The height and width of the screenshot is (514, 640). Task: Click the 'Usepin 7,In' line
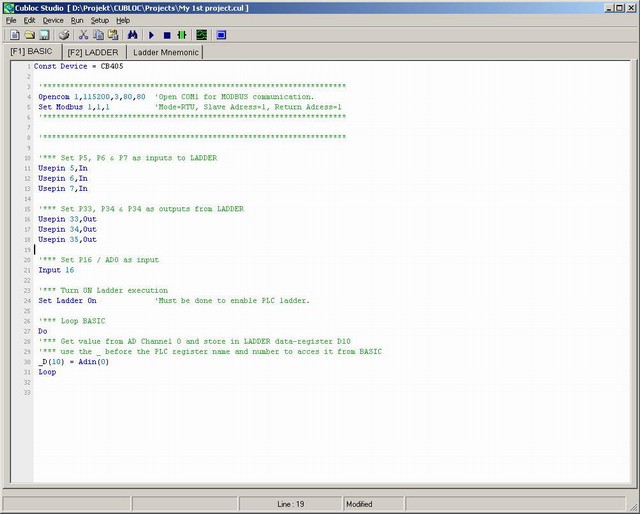click(63, 189)
